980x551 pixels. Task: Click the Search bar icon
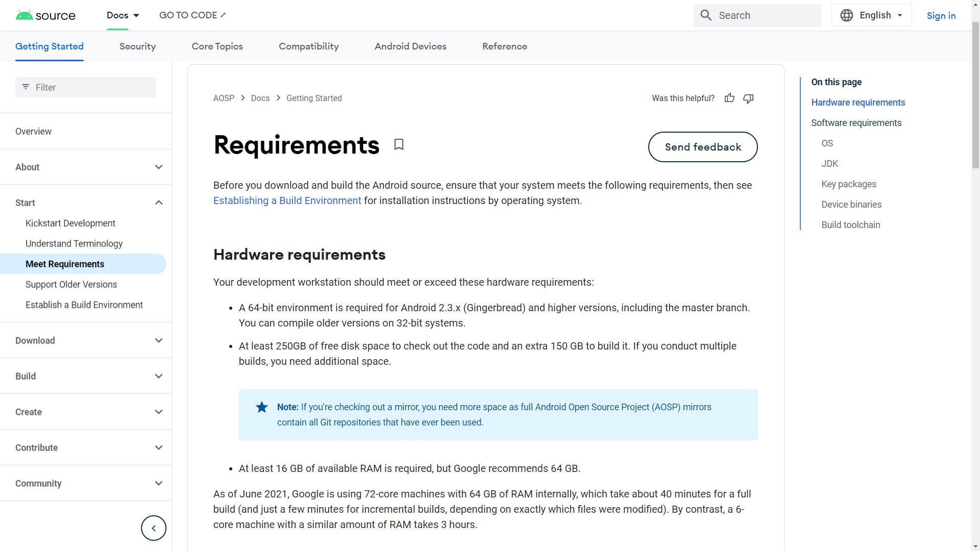[706, 15]
